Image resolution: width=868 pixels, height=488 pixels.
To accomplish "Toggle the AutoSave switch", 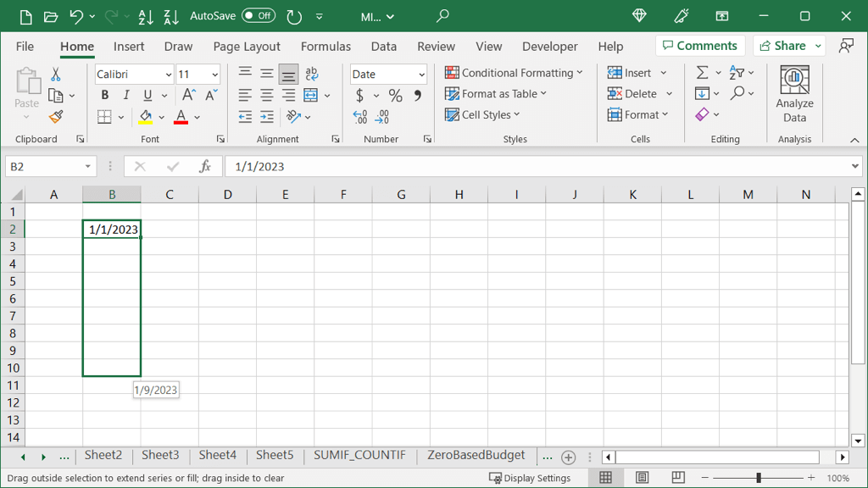I will point(259,16).
